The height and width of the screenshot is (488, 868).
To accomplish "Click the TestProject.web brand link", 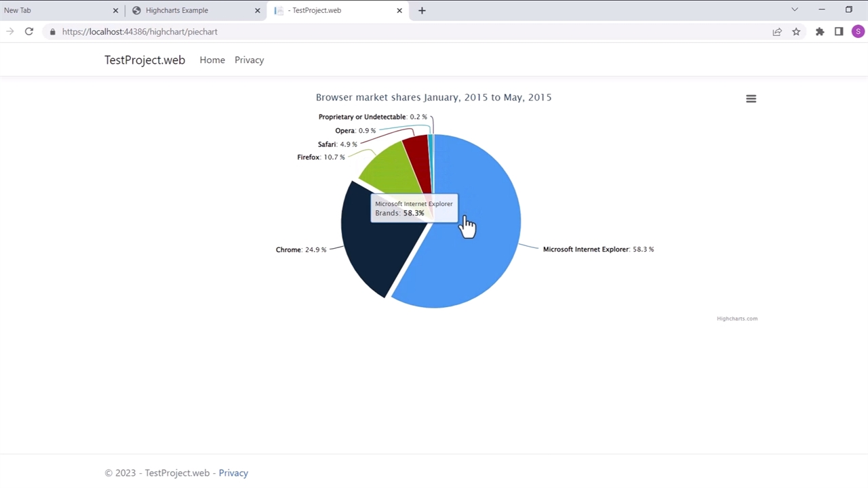I will click(x=144, y=60).
